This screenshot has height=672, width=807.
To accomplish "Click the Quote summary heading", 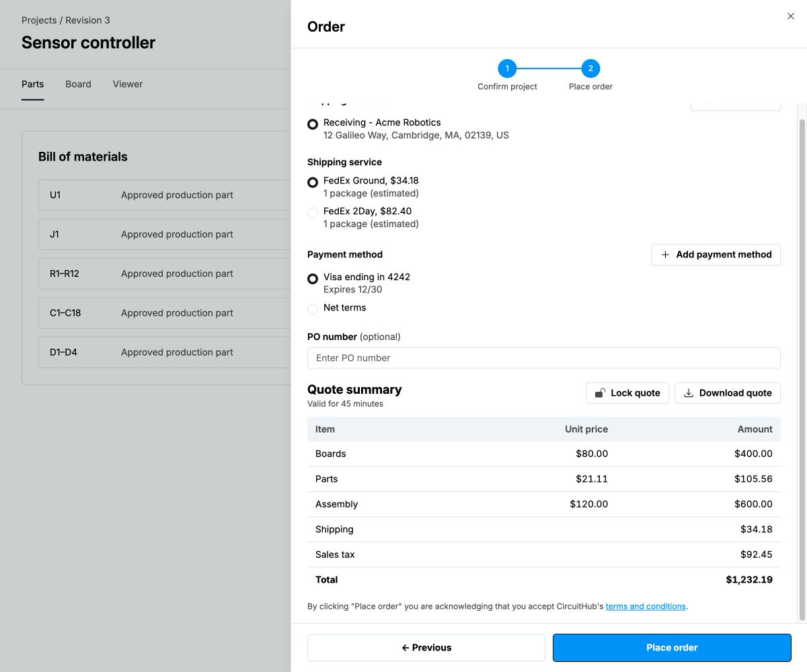I will tap(354, 390).
